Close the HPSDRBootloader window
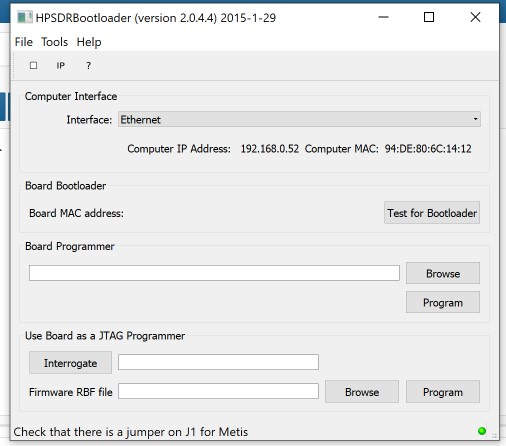Screen dimensions: 506x446 click(475, 17)
